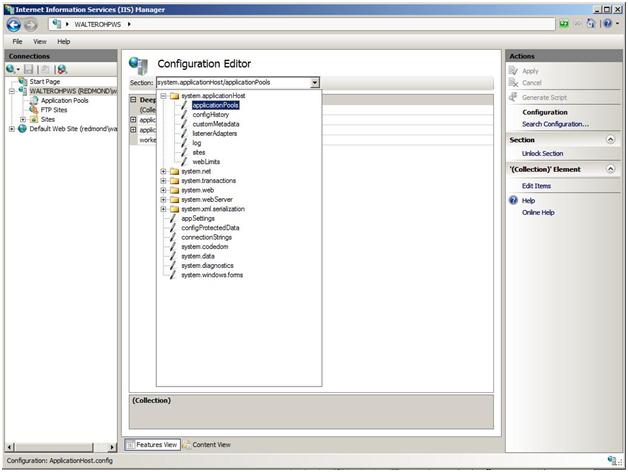This screenshot has width=628, height=472.
Task: Click the Configuration Editor heading icon
Action: coord(139,65)
